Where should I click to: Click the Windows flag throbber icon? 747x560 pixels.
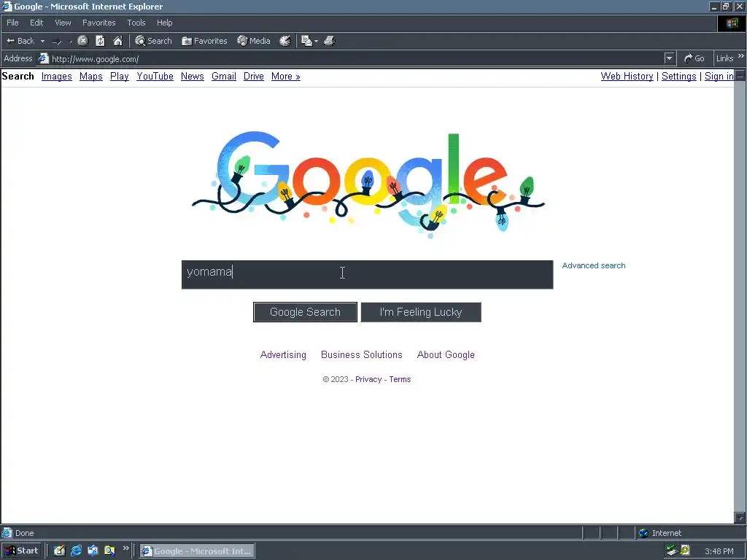pos(732,23)
